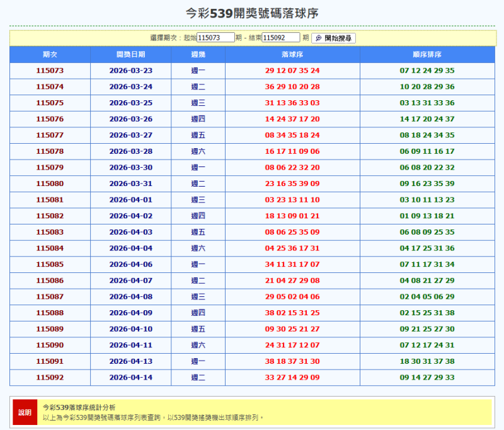This screenshot has height=430, width=504.
Task: Click the magnifier icon in search button
Action: coord(318,38)
